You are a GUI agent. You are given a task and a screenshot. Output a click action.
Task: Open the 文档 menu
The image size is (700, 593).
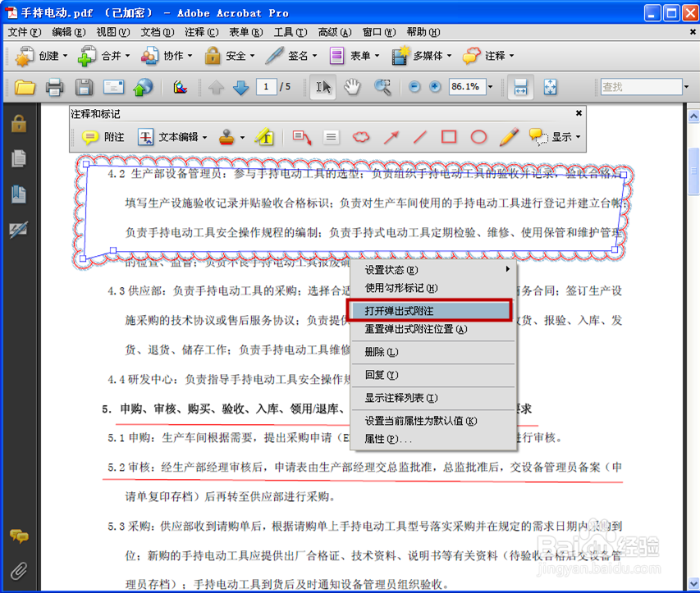pos(156,32)
